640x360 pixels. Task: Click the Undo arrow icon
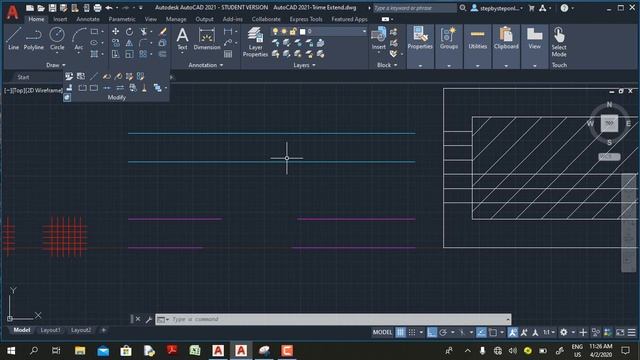109,8
